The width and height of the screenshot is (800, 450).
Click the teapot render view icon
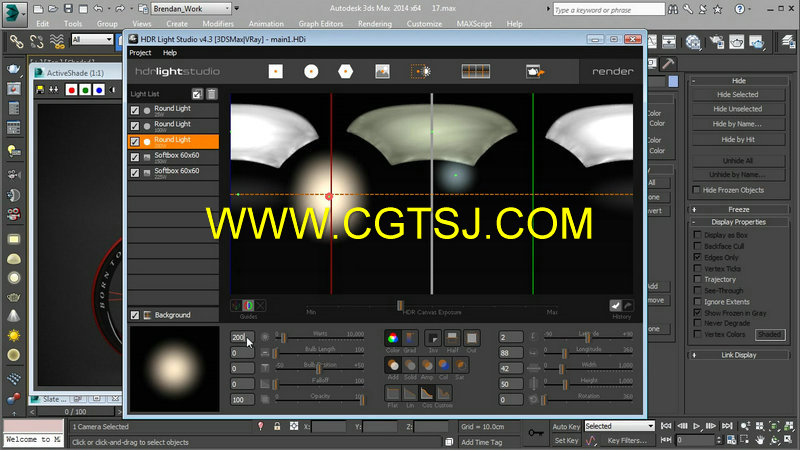tap(535, 71)
